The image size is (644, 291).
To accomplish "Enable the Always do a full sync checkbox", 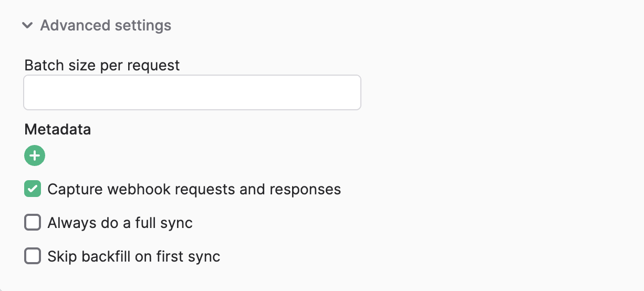I will point(33,223).
